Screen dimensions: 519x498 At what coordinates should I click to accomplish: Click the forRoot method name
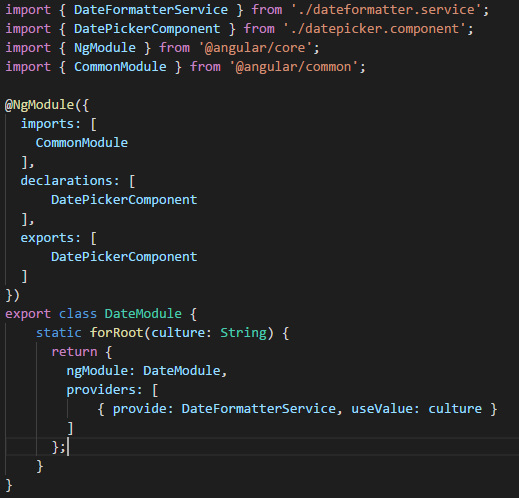click(x=116, y=333)
